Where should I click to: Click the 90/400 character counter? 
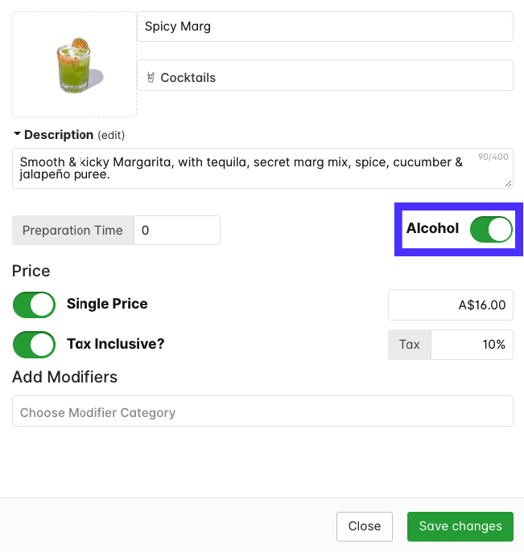(x=493, y=157)
